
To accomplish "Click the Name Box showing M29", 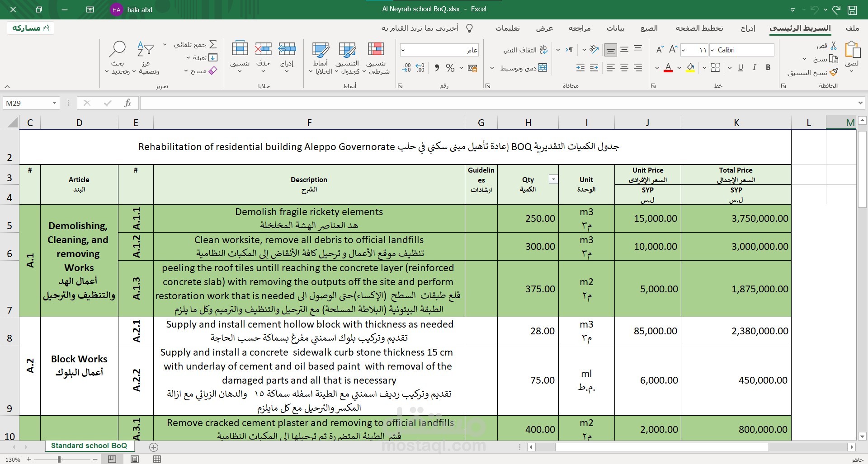I will (x=31, y=103).
